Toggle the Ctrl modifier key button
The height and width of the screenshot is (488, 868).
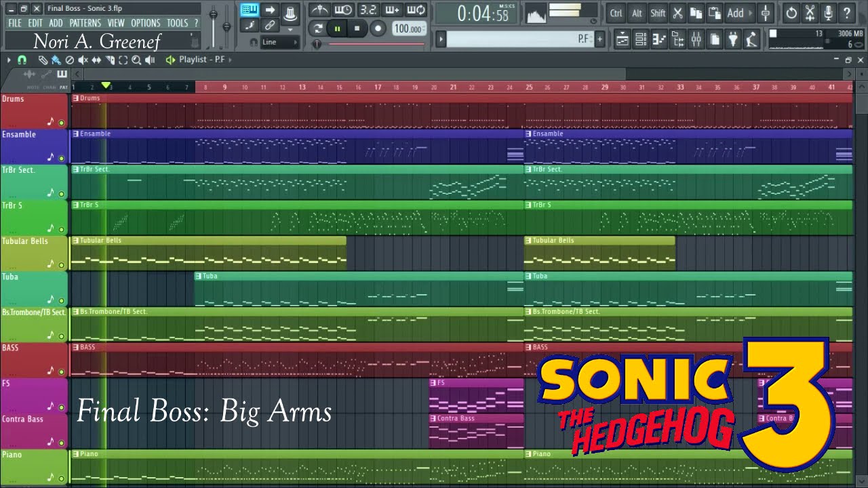[616, 13]
